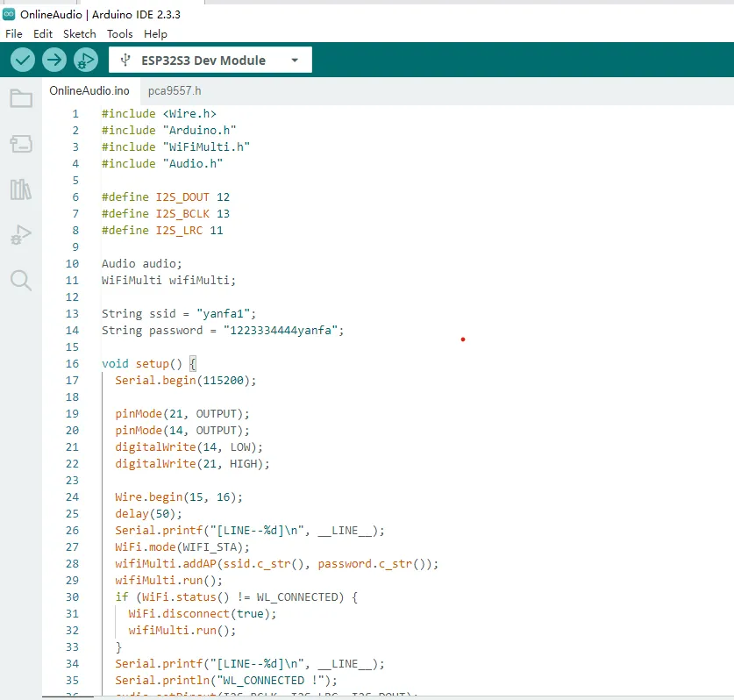
Task: Click the 'pinMode(14, OUTPUT);' line
Action: tap(182, 431)
